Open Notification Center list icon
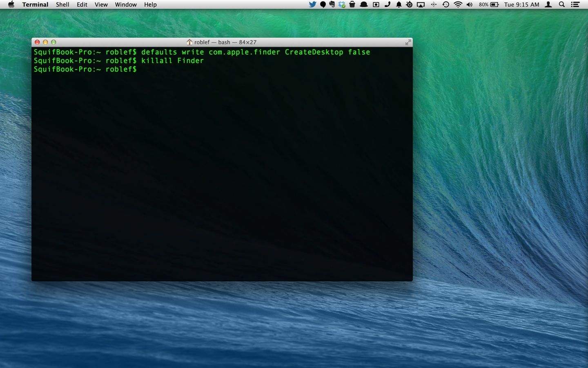588x368 pixels. click(575, 4)
